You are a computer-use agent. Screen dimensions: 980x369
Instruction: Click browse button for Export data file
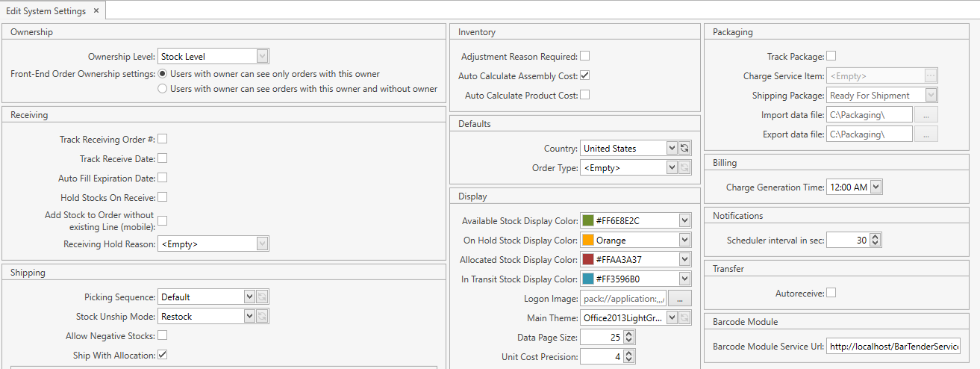click(926, 134)
